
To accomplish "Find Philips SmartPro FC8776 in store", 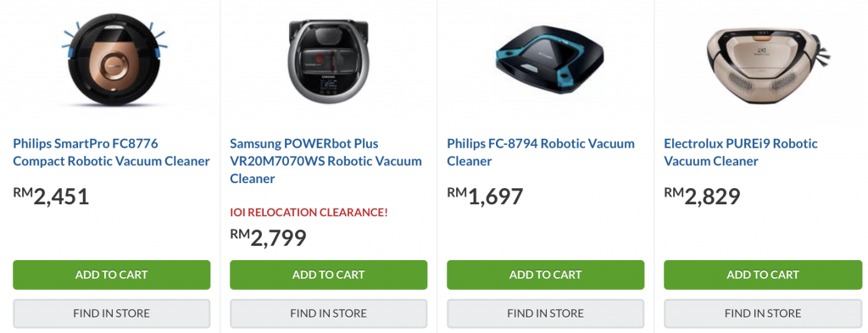I will [x=112, y=314].
